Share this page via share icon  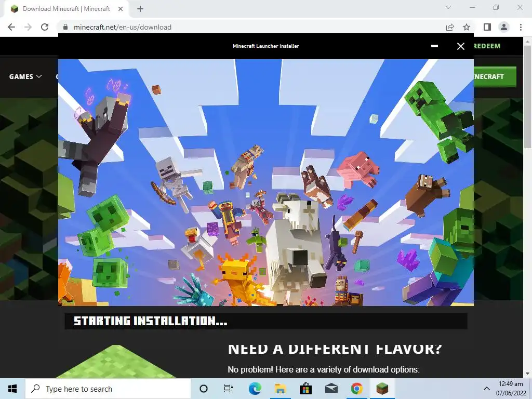click(450, 27)
